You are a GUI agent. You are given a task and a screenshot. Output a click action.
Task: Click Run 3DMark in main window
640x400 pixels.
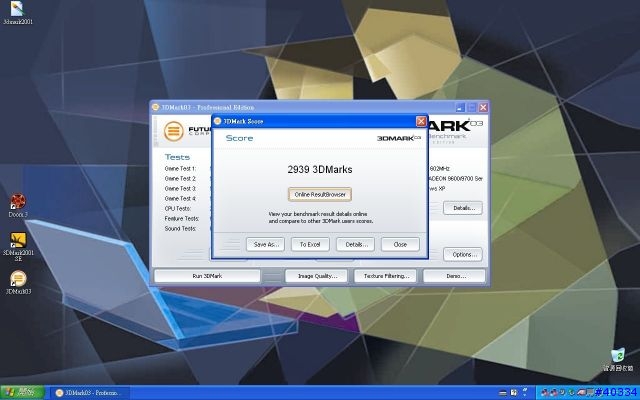pyautogui.click(x=207, y=276)
